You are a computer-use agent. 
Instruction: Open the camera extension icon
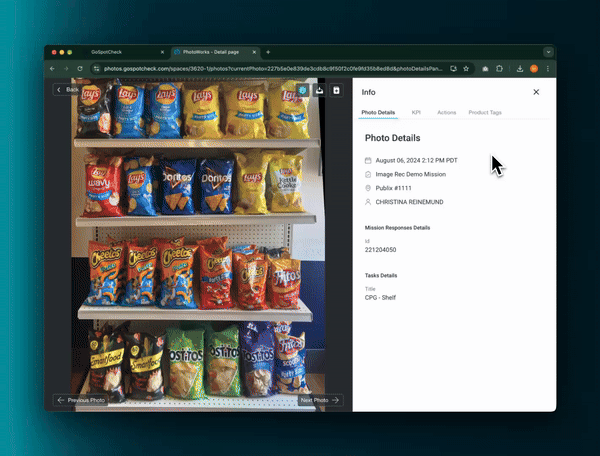[485, 69]
